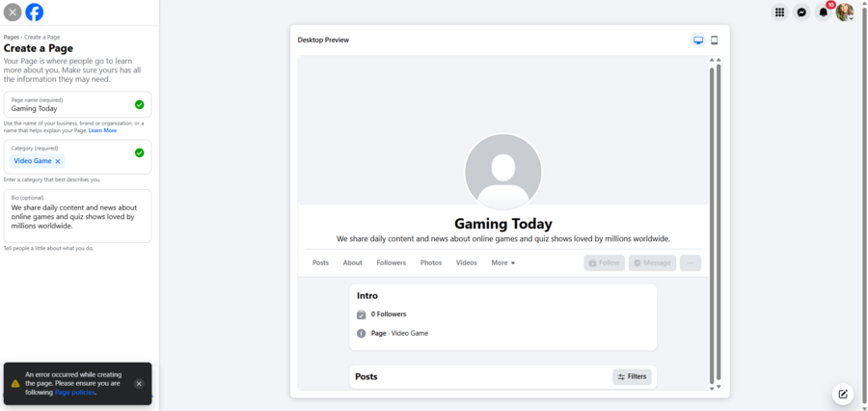Open the notifications bell icon

[824, 13]
